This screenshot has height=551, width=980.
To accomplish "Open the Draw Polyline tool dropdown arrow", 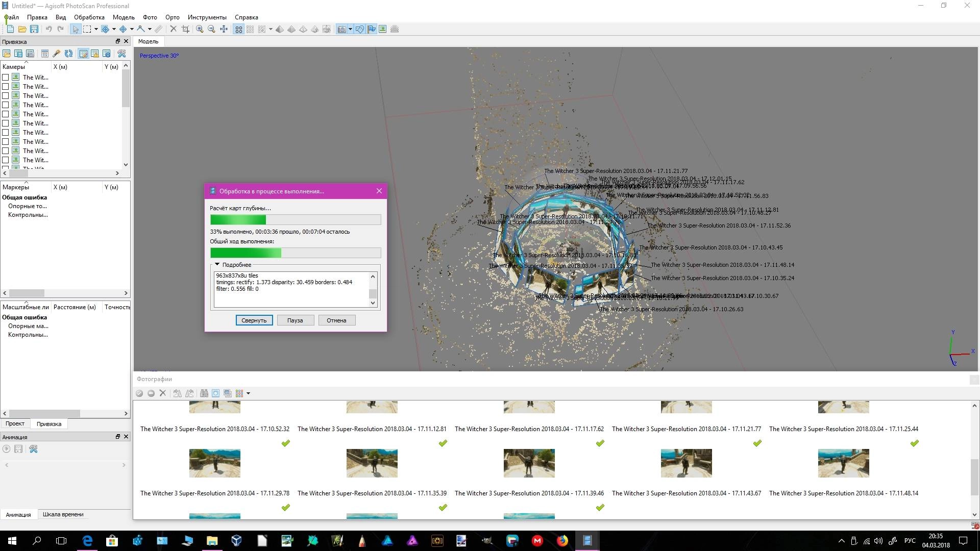I will (149, 29).
